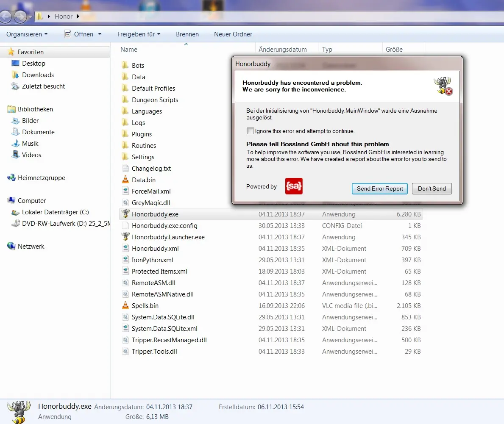Click the VLC cone icon of Spells.bin
Viewport: 504px width, 424px height.
coord(125,305)
